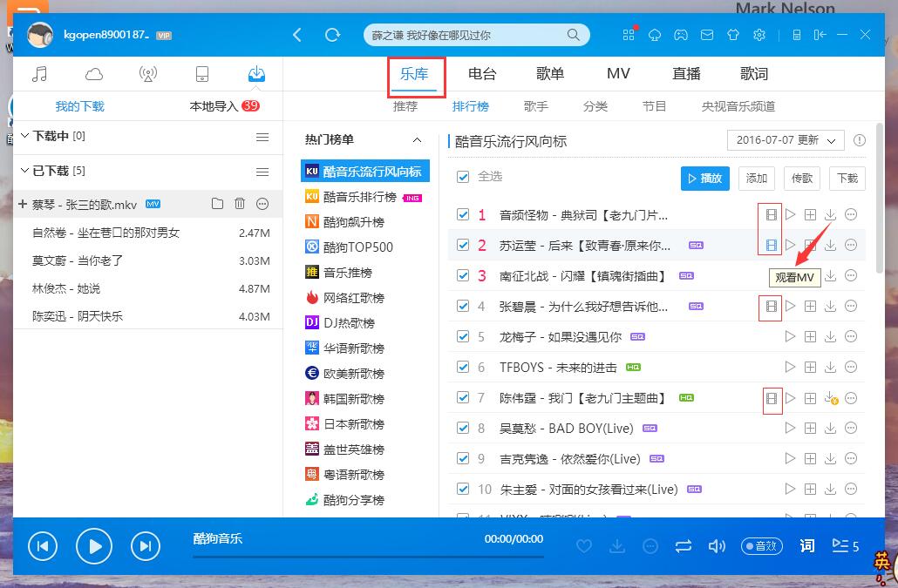Open the download manager sidebar icon
This screenshot has height=588, width=898.
click(x=256, y=74)
